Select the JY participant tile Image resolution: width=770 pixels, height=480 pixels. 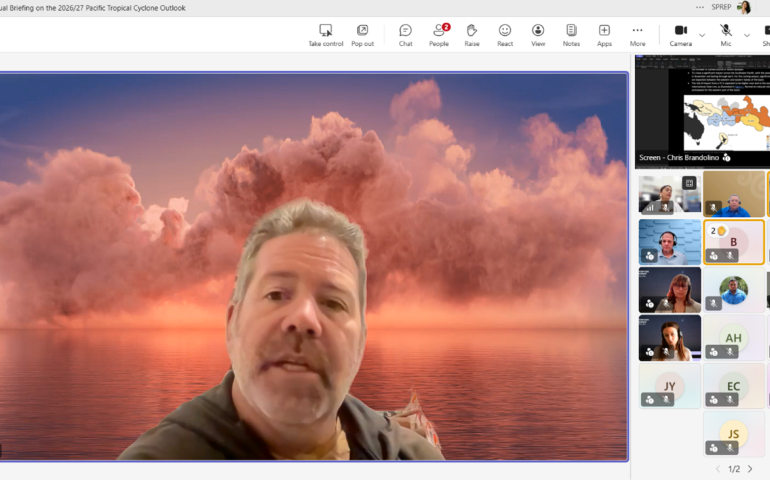(x=670, y=386)
